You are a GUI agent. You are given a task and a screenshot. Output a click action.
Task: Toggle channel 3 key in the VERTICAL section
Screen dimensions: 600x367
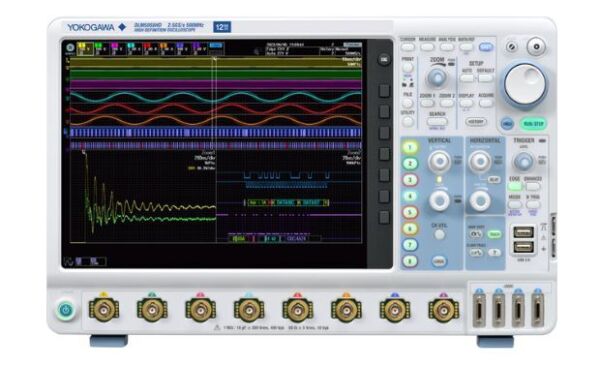[410, 180]
